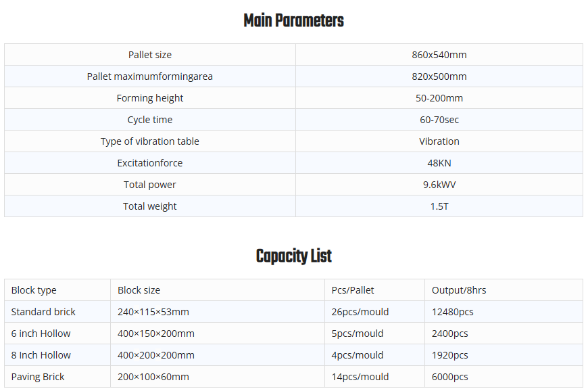
Task: Select the Pallet size label cell
Action: coord(150,55)
